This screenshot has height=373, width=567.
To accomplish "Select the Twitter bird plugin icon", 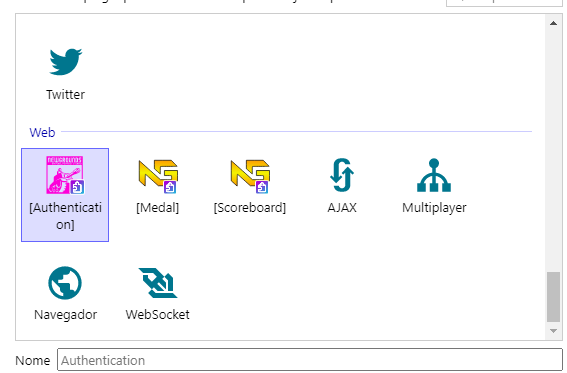I will (x=65, y=61).
